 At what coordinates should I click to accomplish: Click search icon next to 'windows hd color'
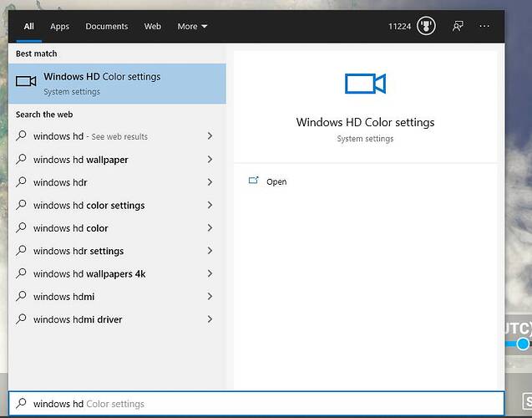(x=21, y=227)
